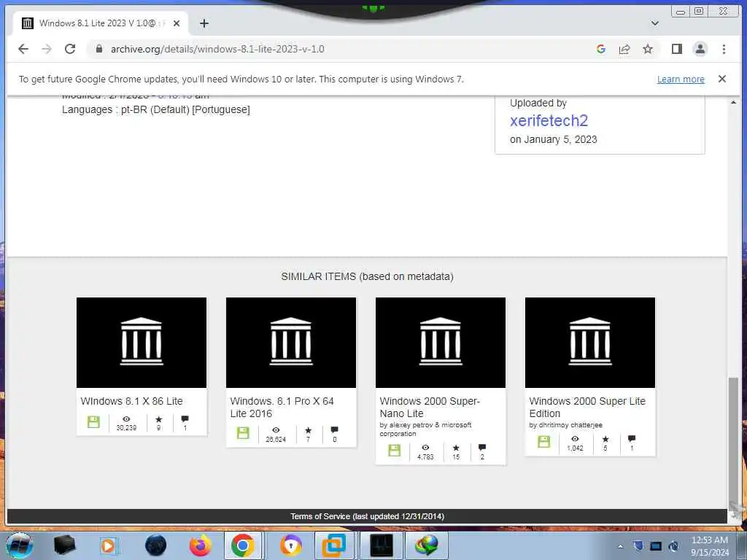Viewport: 747px width, 560px height.
Task: Open a new tab with plus button
Action: point(204,23)
